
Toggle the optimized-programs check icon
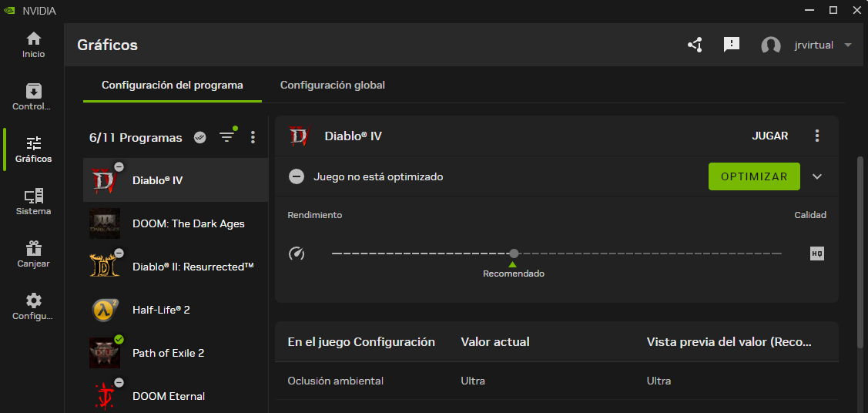click(x=200, y=137)
